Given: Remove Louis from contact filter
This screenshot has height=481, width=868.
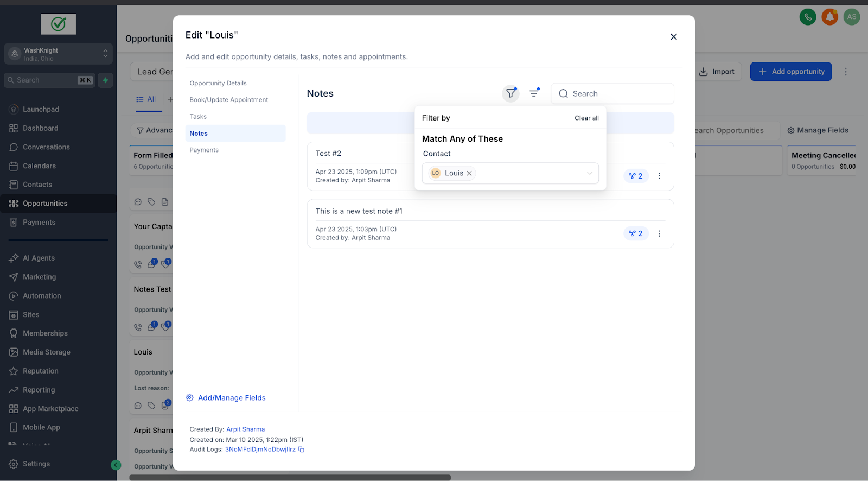Looking at the screenshot, I should tap(469, 173).
